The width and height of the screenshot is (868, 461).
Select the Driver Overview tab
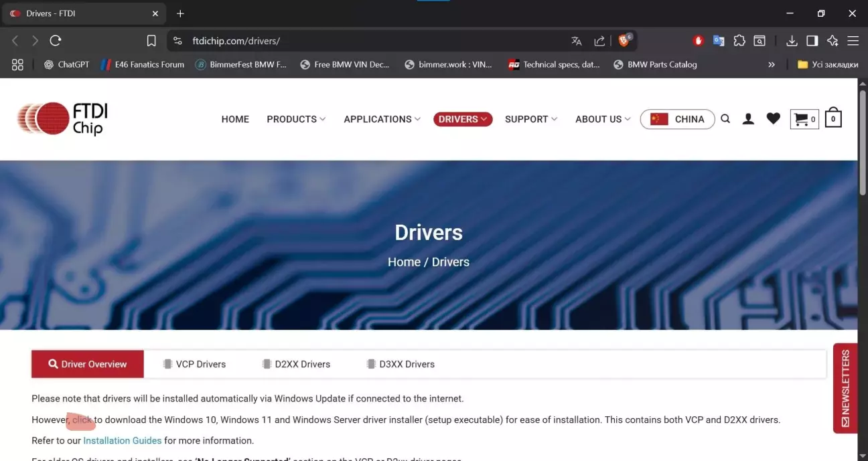pos(88,364)
